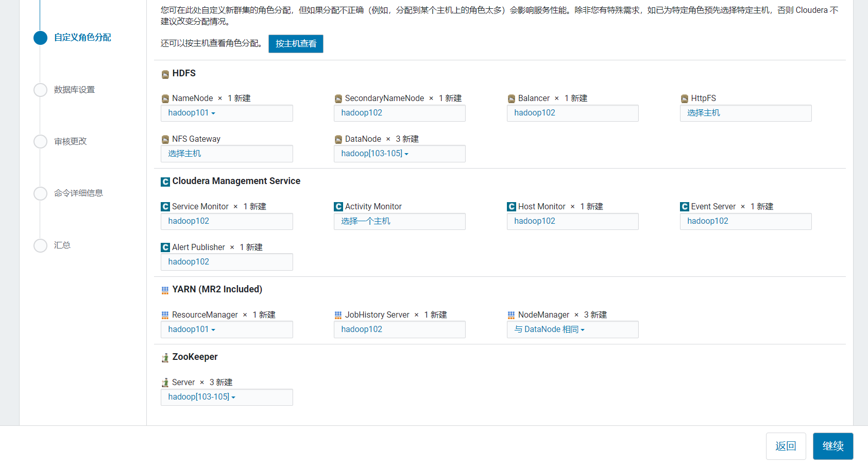868x463 pixels.
Task: Click the ZooKeeper Server role icon
Action: tap(165, 383)
